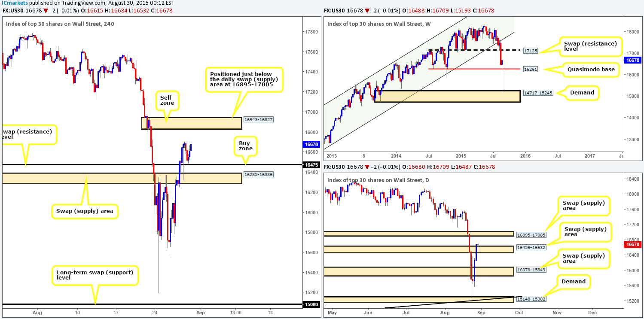Image resolution: width=644 pixels, height=319 pixels.
Task: Click the 16261 Quasimodo price label
Action: (x=531, y=68)
